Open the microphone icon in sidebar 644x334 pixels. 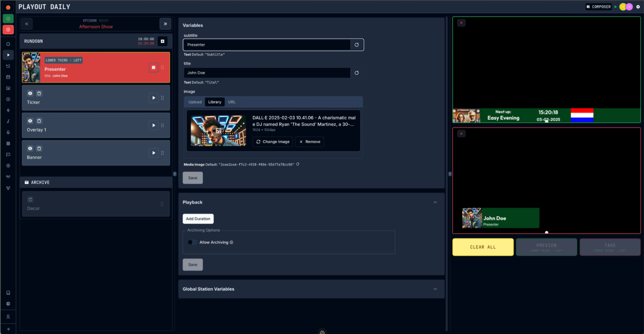[x=8, y=132]
